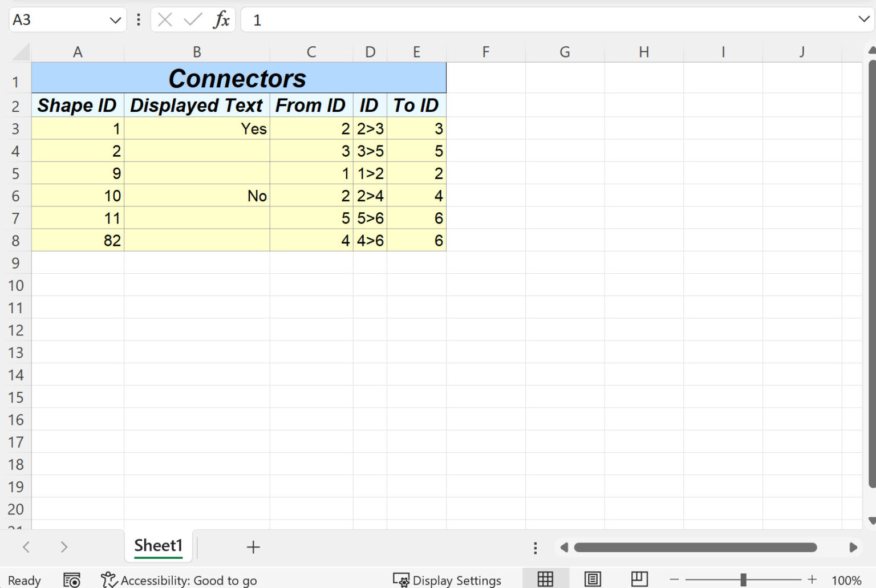Cancel entry with the X icon

click(164, 19)
